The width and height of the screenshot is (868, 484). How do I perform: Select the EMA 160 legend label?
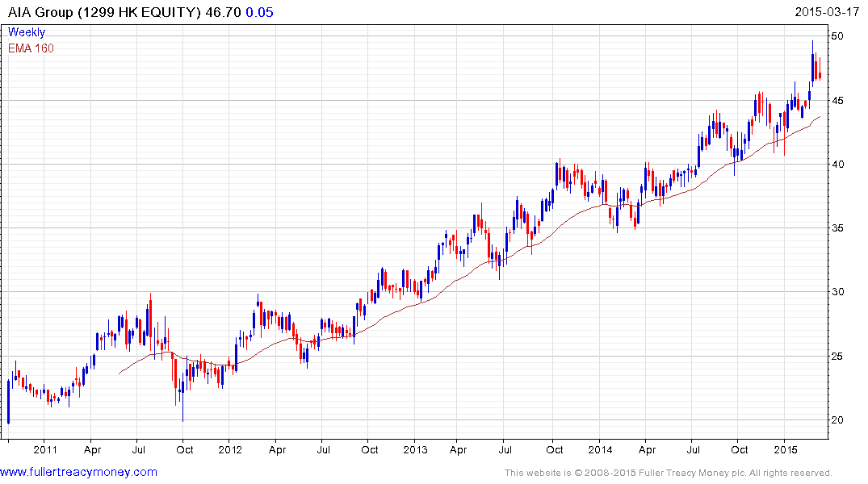coord(31,48)
